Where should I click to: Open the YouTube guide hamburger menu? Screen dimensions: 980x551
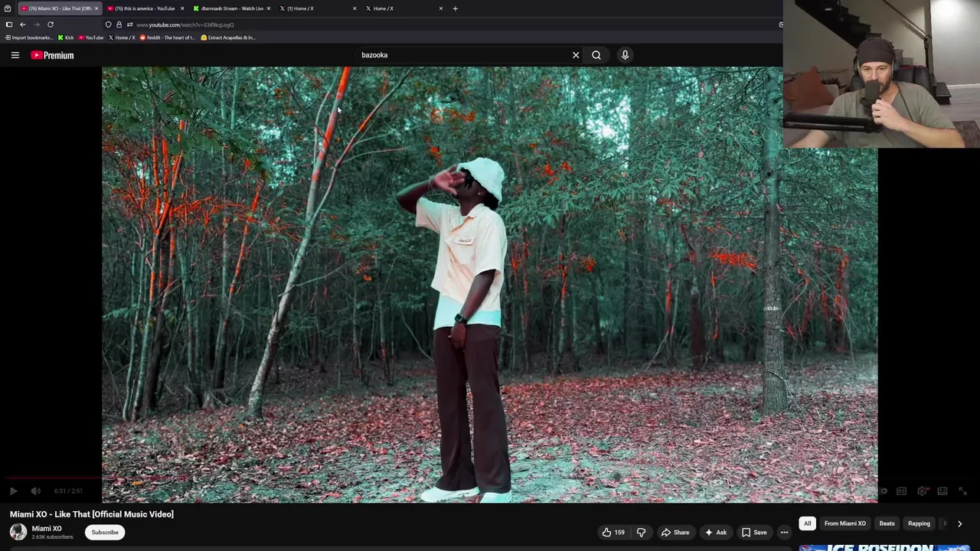15,55
